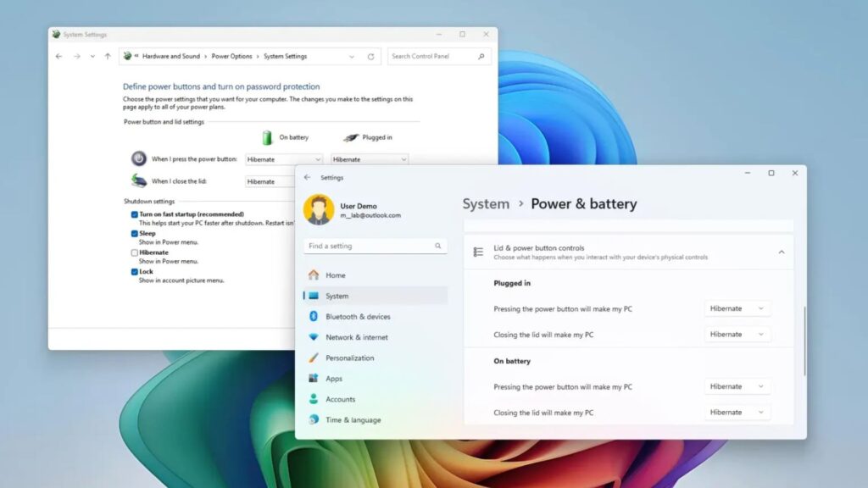Click the search magnifier in Find a setting
The height and width of the screenshot is (488, 868).
[438, 246]
